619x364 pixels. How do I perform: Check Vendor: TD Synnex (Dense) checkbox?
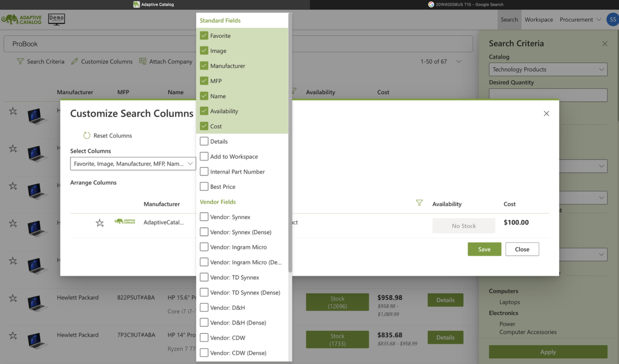click(x=204, y=292)
